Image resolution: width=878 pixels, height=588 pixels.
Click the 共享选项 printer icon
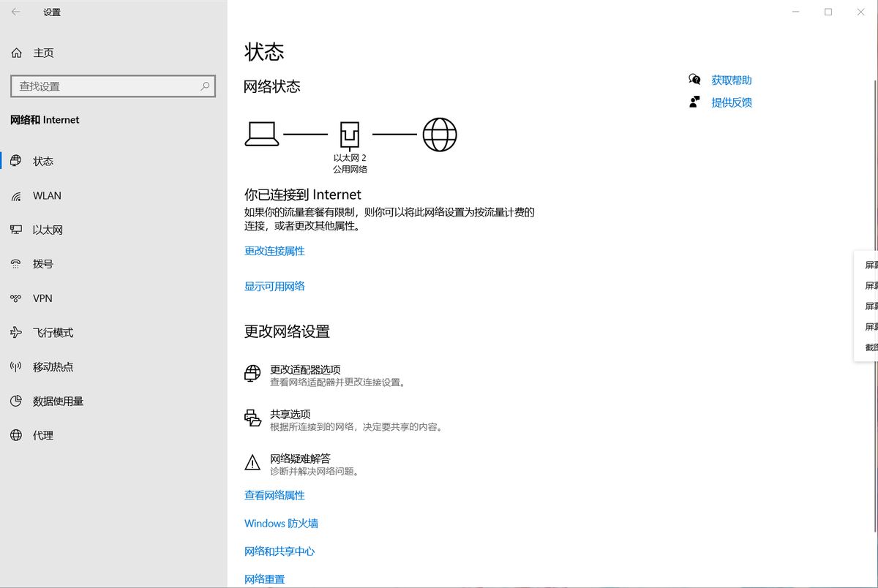252,418
